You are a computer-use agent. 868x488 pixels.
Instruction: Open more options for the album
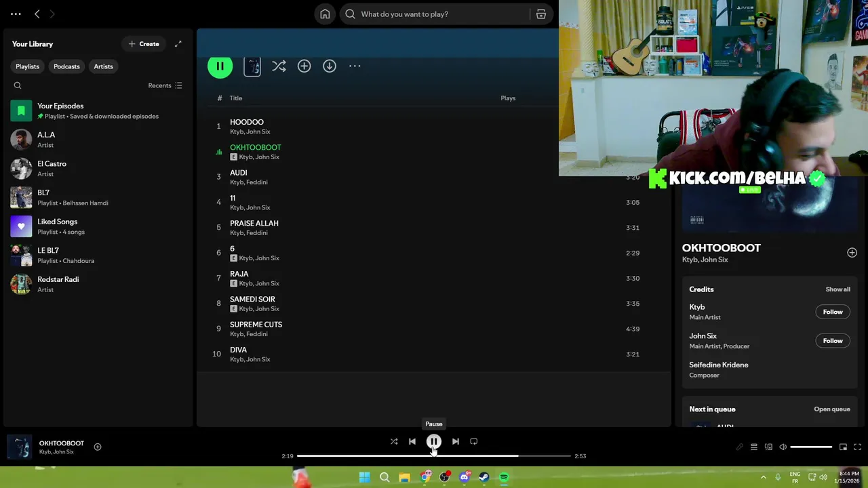tap(355, 66)
